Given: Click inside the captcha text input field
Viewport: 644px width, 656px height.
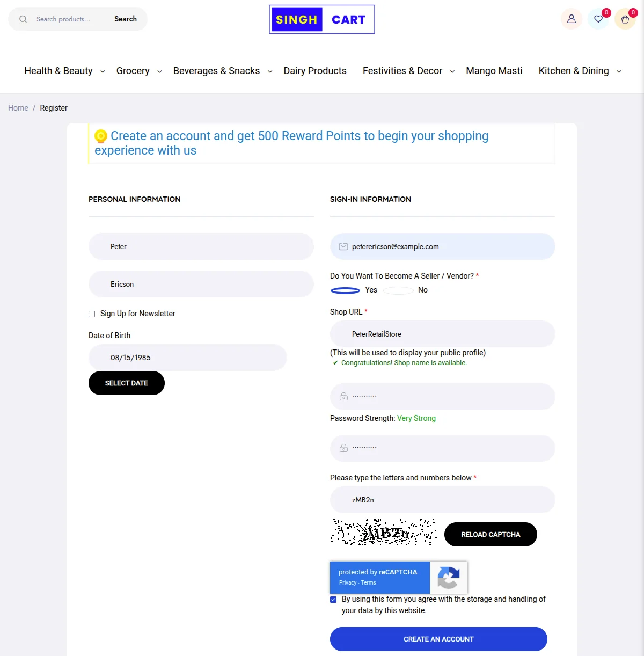Looking at the screenshot, I should tap(442, 500).
